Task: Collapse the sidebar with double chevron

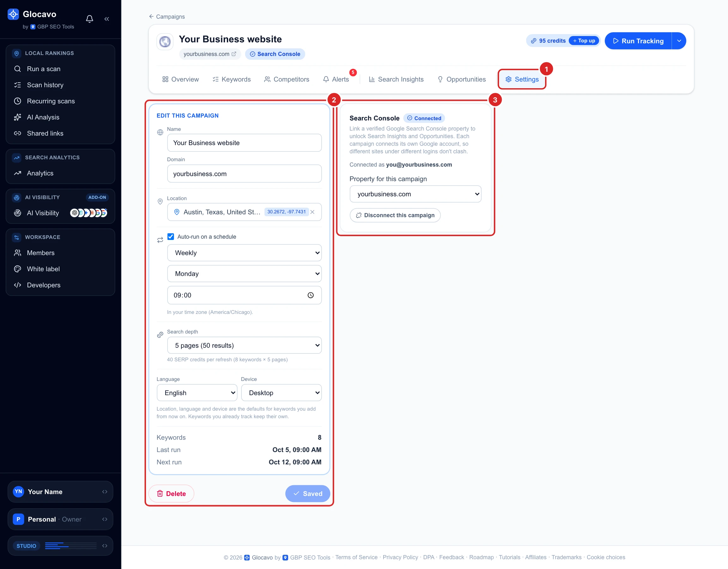Action: coord(107,19)
